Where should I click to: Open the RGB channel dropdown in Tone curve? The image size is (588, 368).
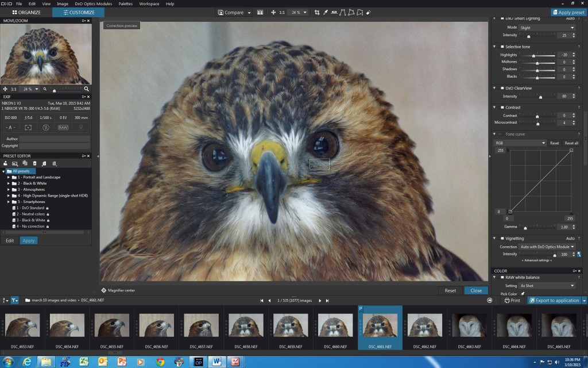click(520, 143)
